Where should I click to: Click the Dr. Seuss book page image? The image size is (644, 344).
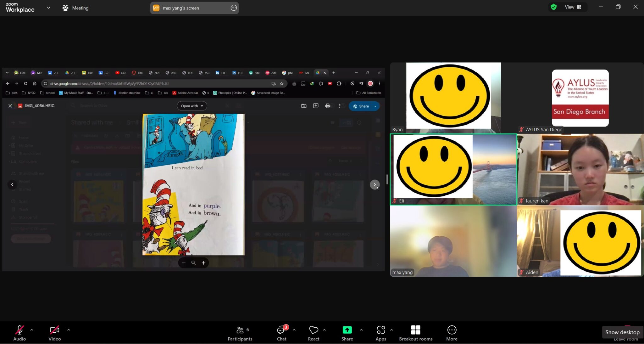pyautogui.click(x=193, y=184)
